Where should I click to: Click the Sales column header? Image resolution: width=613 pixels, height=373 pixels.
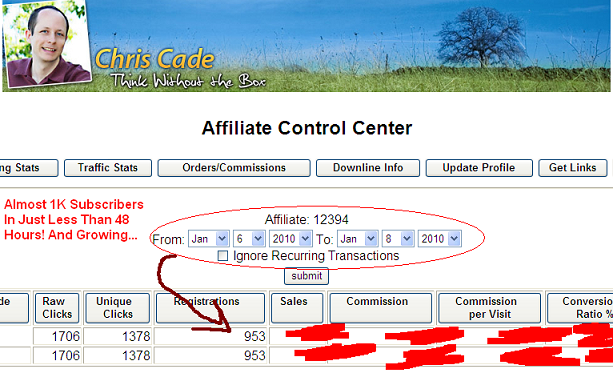click(x=297, y=308)
